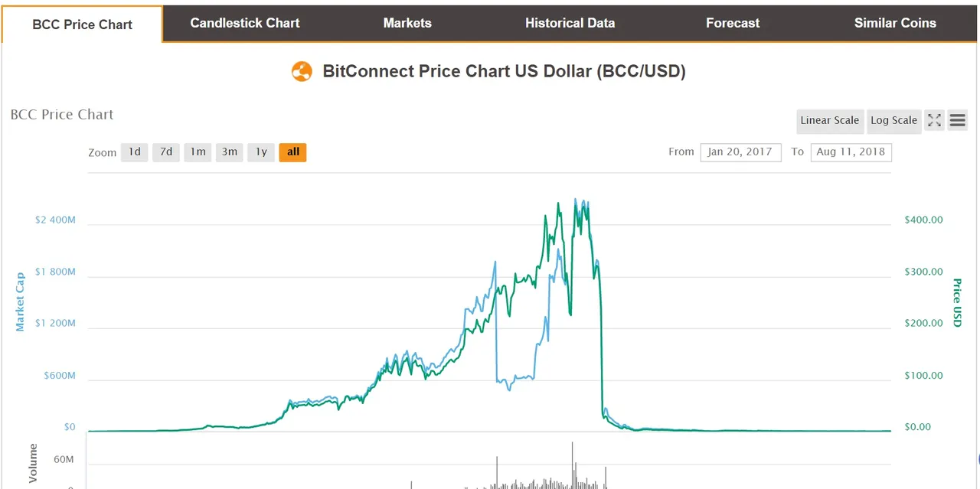Click the From date field
Viewport: 980px width, 489px height.
click(x=740, y=152)
